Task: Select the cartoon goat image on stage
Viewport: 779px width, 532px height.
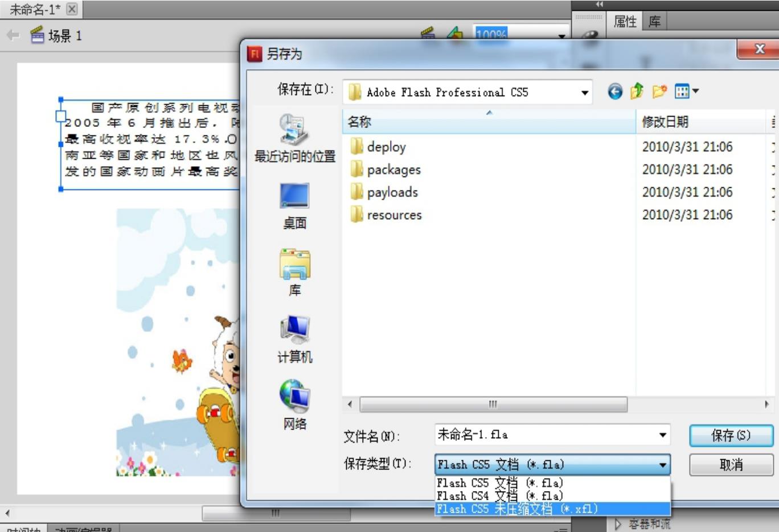Action: point(178,342)
